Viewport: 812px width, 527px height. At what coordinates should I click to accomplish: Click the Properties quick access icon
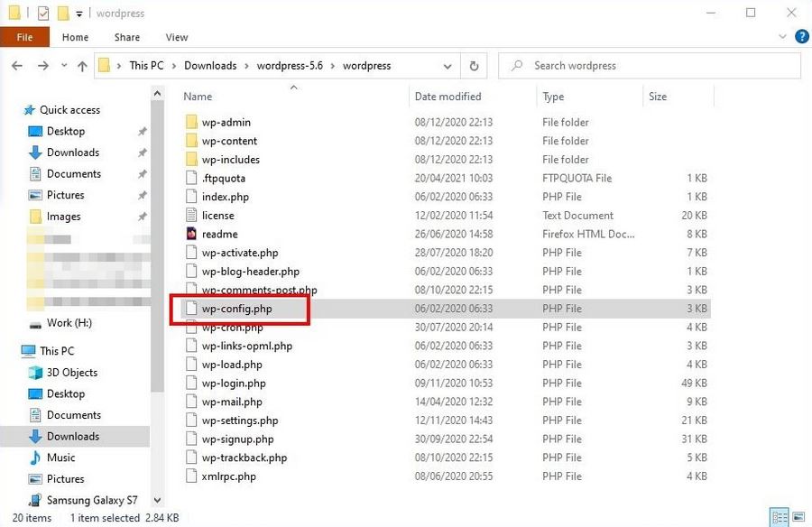point(43,13)
